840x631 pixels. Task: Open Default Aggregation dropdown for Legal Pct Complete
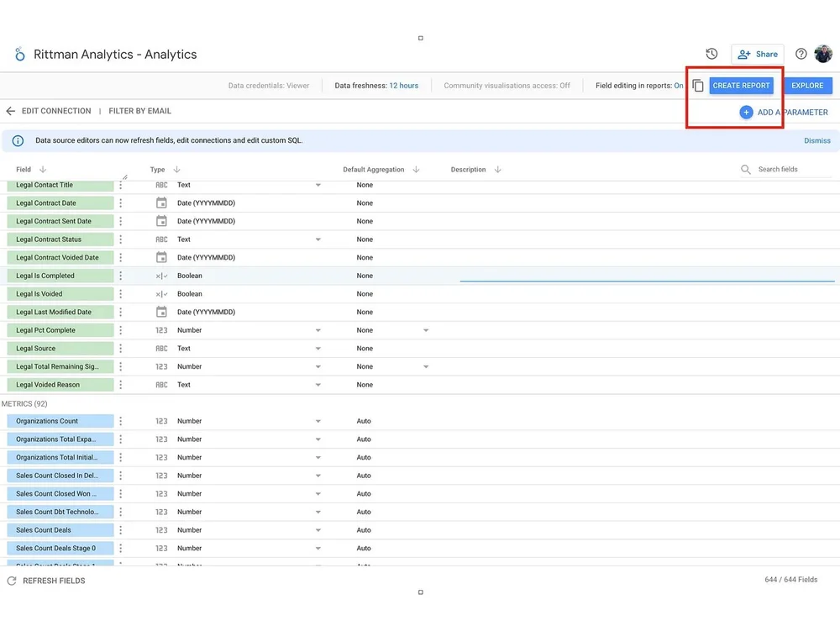point(425,330)
